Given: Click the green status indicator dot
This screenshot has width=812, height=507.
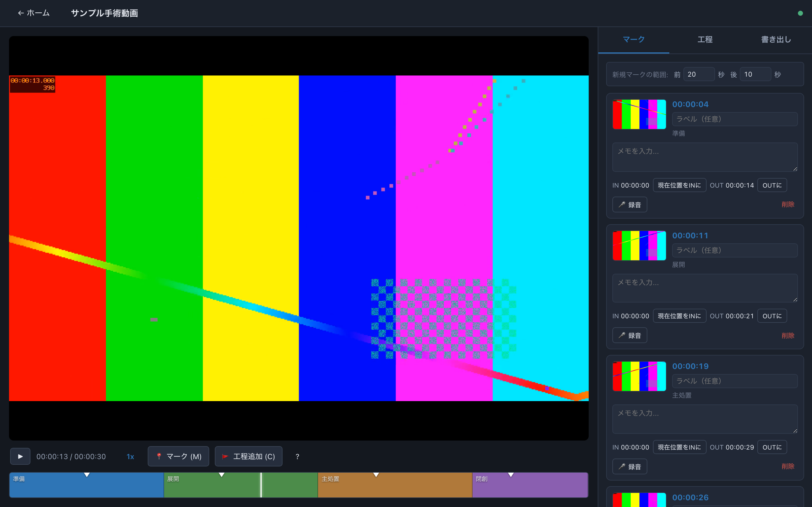Looking at the screenshot, I should pyautogui.click(x=800, y=14).
